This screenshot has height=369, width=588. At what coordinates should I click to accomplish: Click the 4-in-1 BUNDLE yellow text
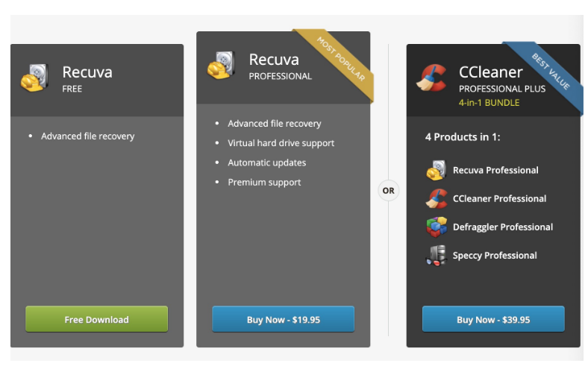tap(489, 103)
